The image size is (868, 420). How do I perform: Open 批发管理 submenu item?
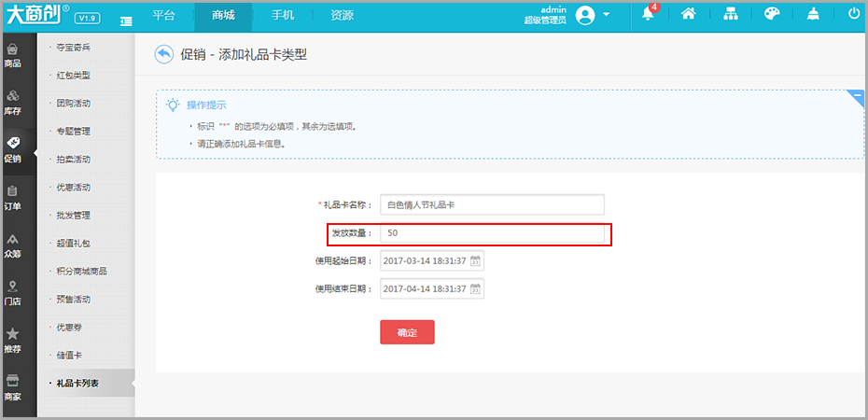pos(73,216)
